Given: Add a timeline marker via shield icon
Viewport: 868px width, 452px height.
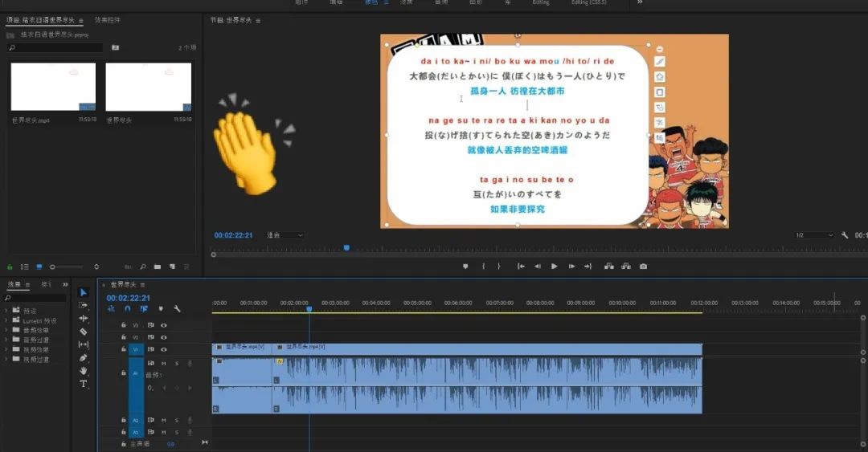Looking at the screenshot, I should tap(161, 309).
